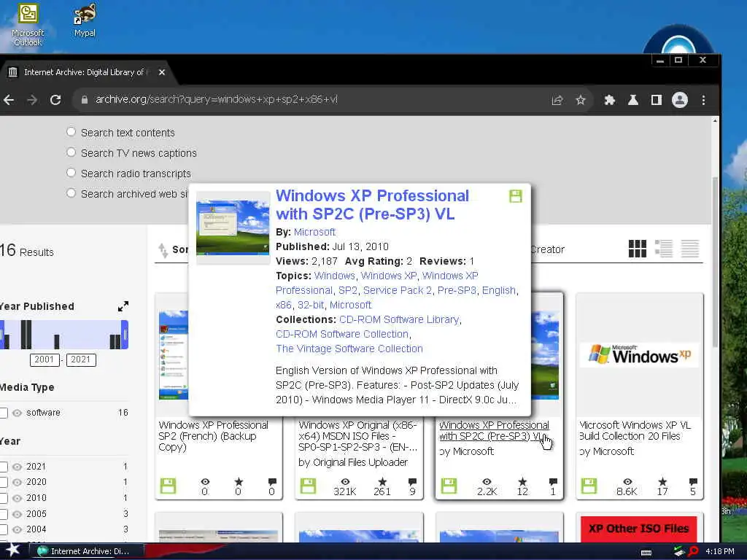This screenshot has height=560, width=747.
Task: Click floppy icon on the French SP2 card
Action: pos(168,486)
